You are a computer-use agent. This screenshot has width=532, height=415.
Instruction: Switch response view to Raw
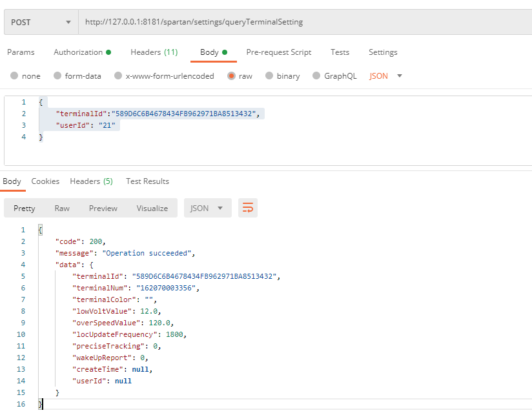point(62,208)
